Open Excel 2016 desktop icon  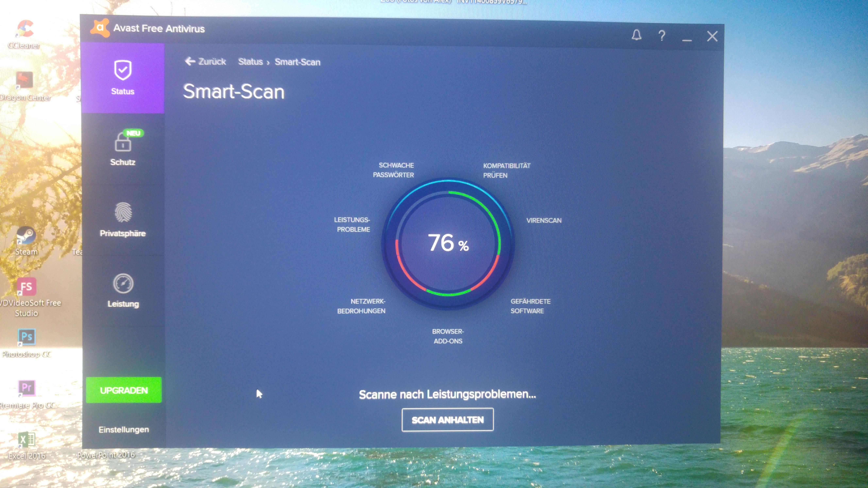click(x=27, y=439)
